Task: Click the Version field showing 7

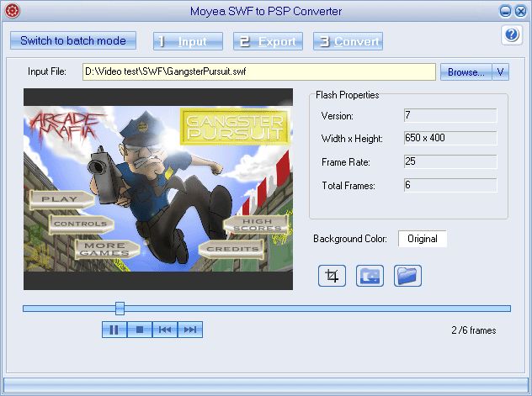Action: [x=450, y=115]
